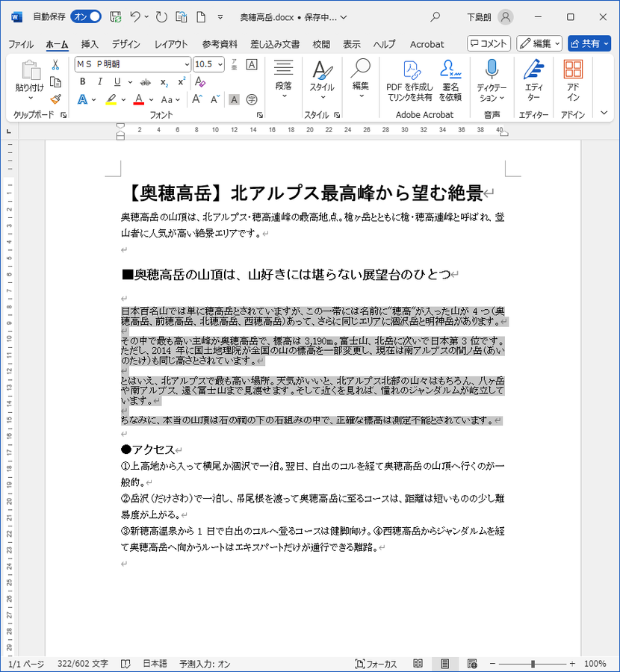Open Quick Access Toolbar customize arrow

220,17
